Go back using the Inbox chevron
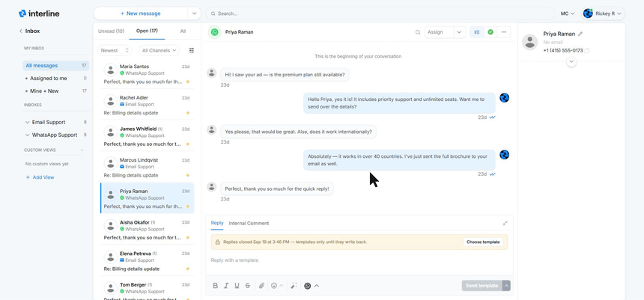The image size is (644, 300). coord(20,31)
